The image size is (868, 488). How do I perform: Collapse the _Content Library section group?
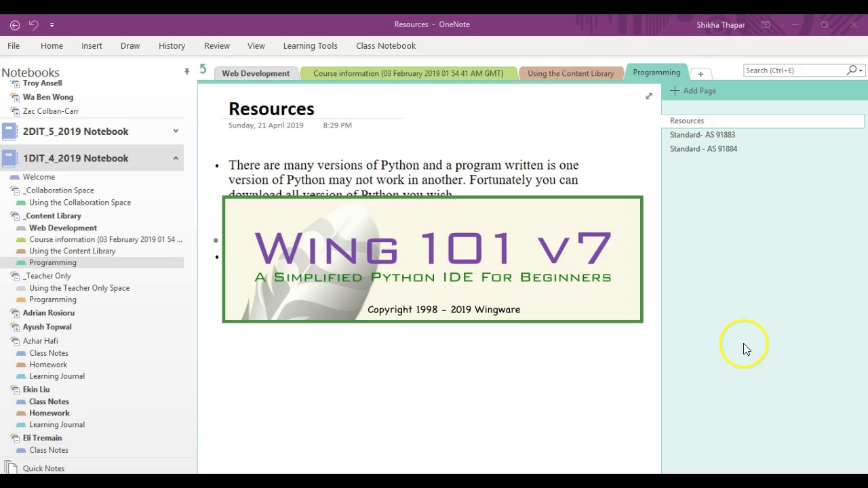click(15, 216)
